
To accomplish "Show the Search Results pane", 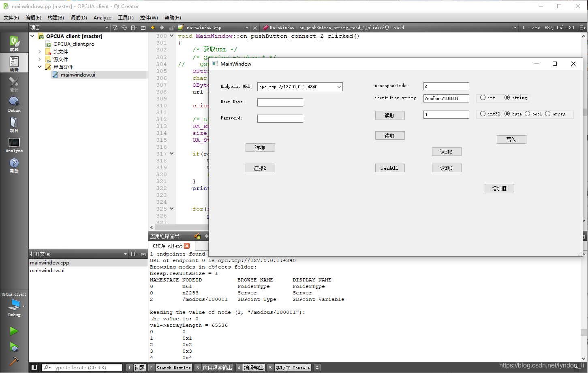I will pyautogui.click(x=170, y=368).
